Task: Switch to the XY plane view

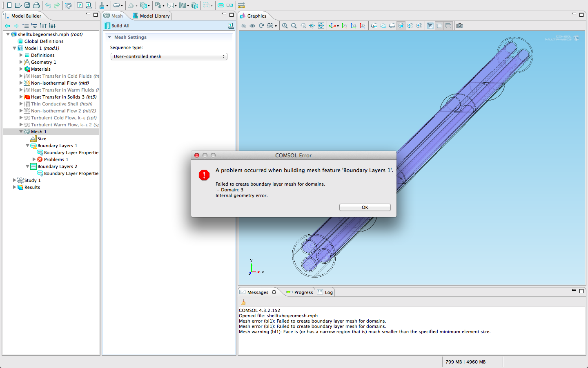Action: 345,26
